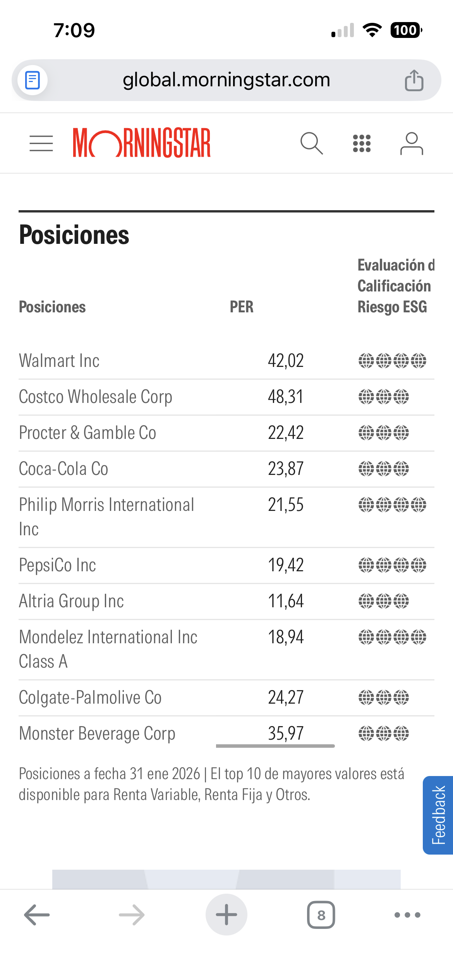Open a new tab with plus button
The height and width of the screenshot is (980, 453).
[226, 915]
